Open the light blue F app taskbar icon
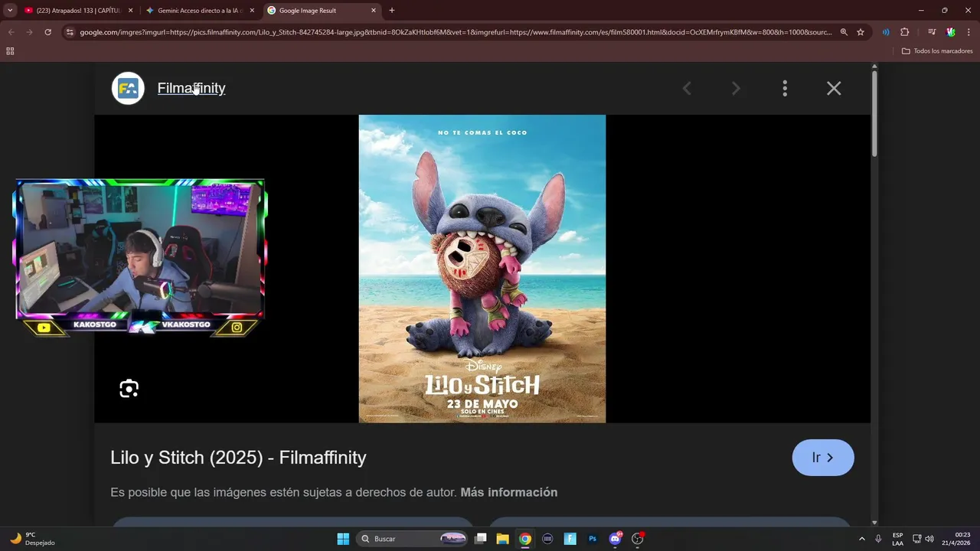This screenshot has height=551, width=980. point(570,539)
